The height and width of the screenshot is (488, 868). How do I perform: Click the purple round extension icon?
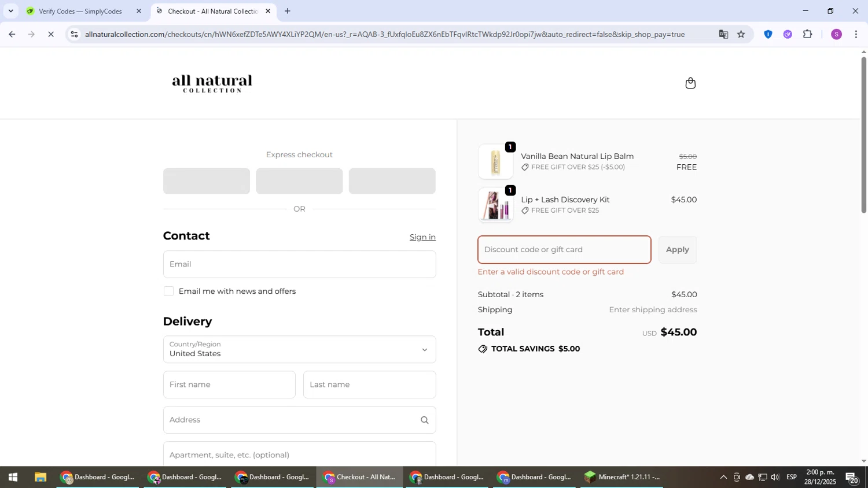tap(788, 34)
